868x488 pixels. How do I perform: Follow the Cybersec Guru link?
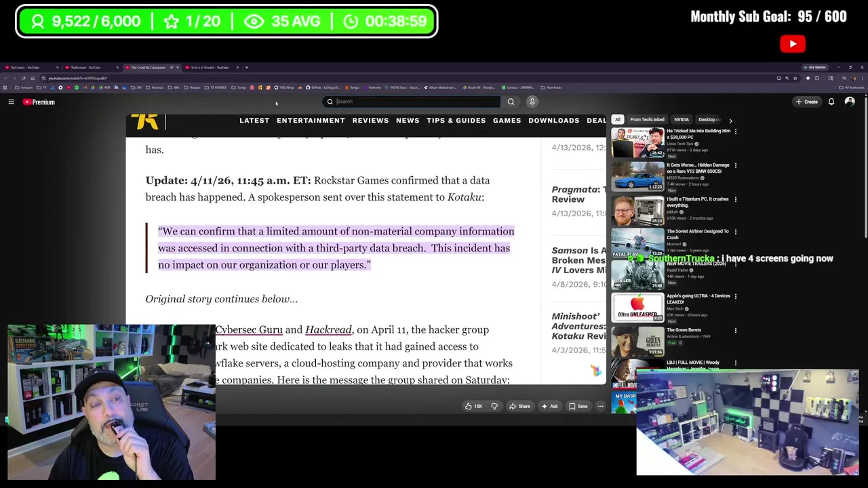pos(249,329)
